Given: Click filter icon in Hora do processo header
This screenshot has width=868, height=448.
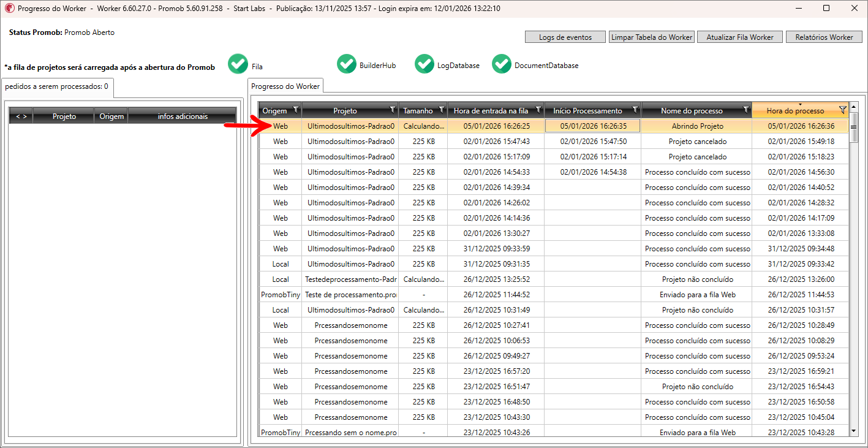Looking at the screenshot, I should pos(842,110).
